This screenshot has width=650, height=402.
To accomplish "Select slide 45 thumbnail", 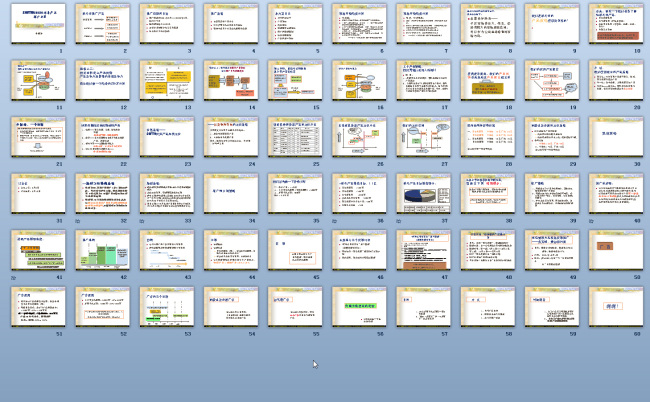I will 295,250.
